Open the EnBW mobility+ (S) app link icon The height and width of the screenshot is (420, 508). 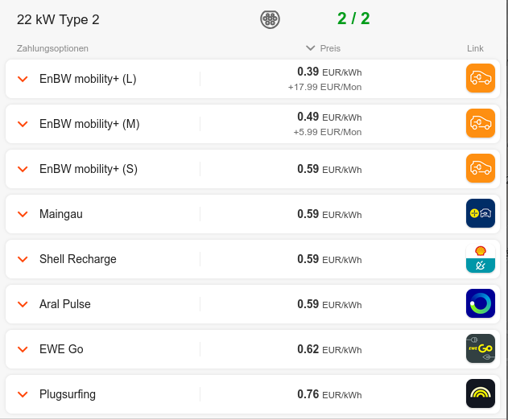tap(481, 168)
